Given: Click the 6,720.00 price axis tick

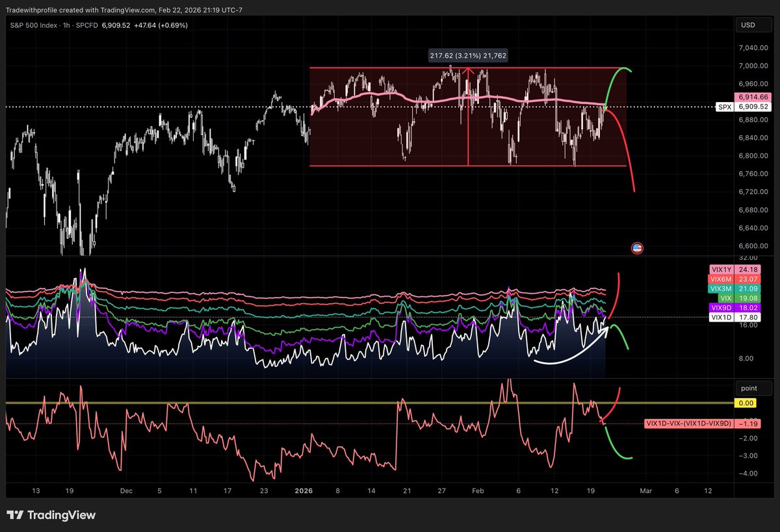Looking at the screenshot, I should pyautogui.click(x=752, y=192).
